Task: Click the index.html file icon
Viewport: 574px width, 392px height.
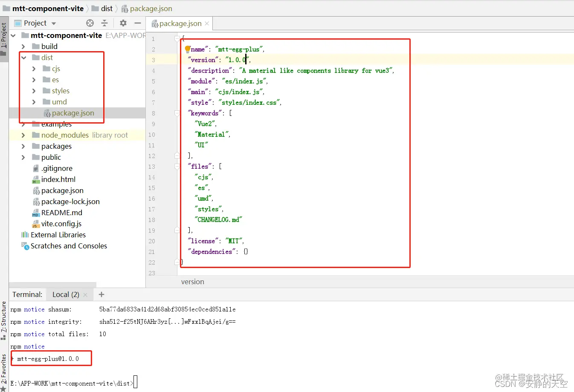Action: coord(36,179)
